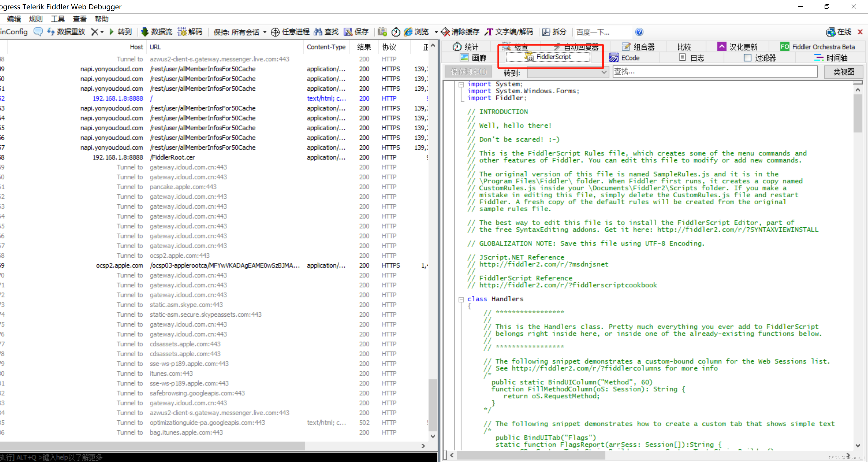Open the 转到 combo box in FiddlerScript

[x=568, y=72]
